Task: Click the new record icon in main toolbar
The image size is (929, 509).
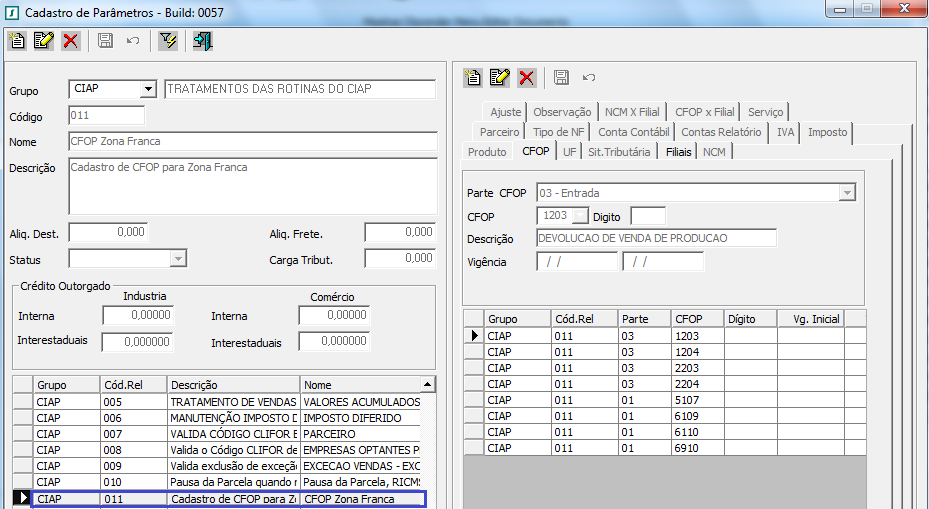Action: (x=17, y=41)
